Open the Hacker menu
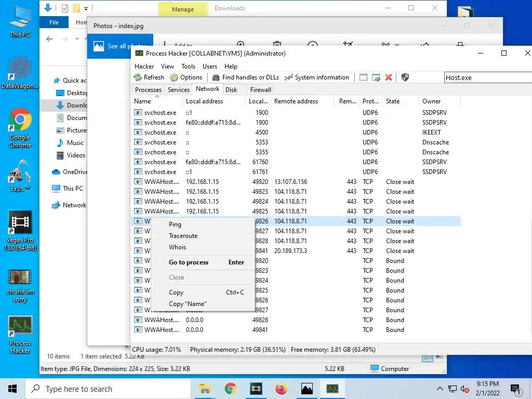 coord(144,66)
